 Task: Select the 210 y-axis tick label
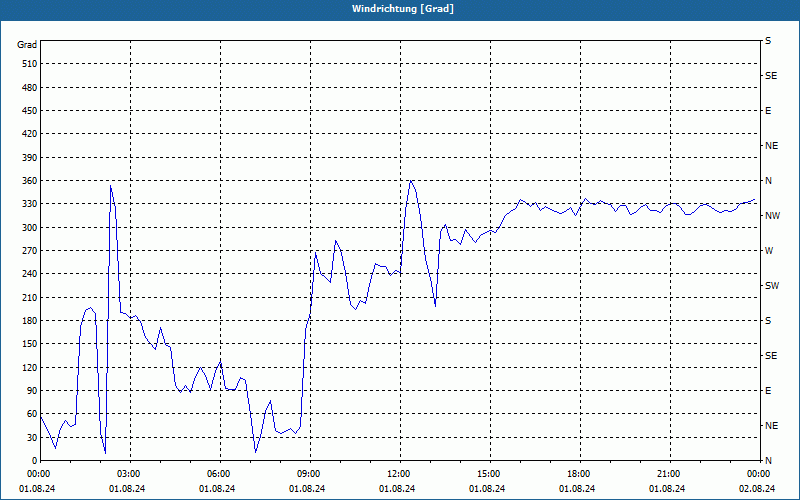pos(30,297)
